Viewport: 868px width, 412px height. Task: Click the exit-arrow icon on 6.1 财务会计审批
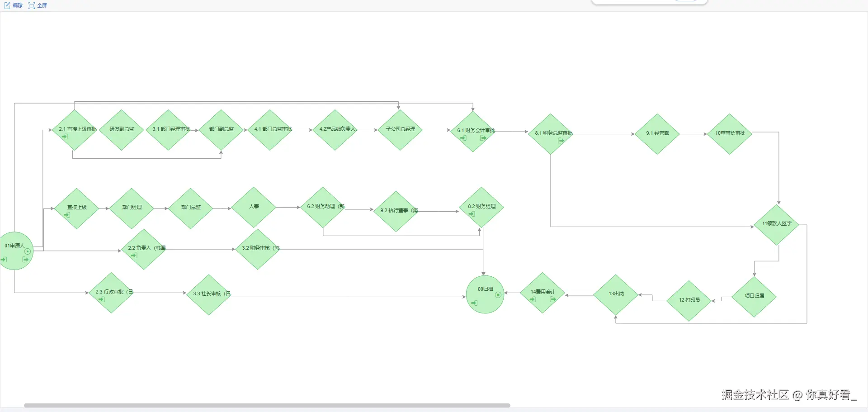(x=483, y=138)
